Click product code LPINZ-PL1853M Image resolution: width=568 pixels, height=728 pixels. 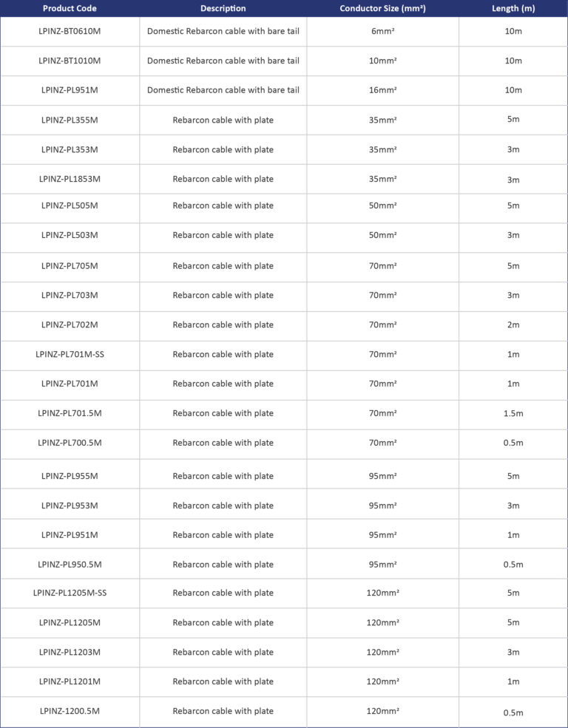pos(70,179)
